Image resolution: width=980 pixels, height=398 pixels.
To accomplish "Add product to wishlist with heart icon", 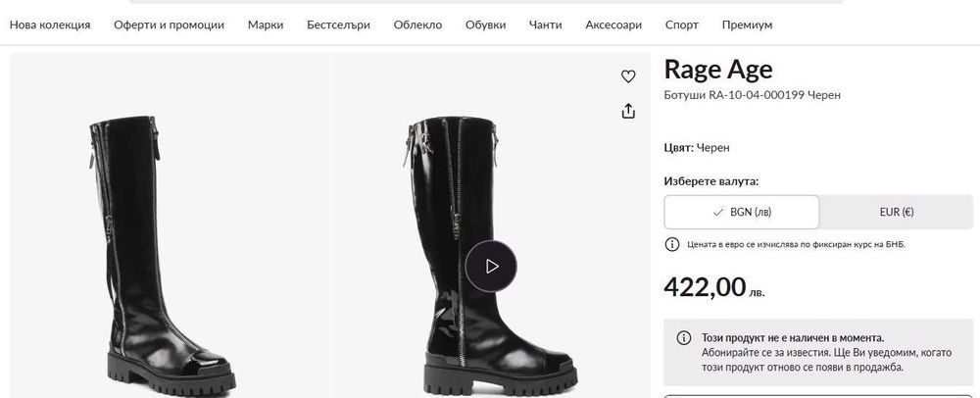I will pyautogui.click(x=629, y=76).
